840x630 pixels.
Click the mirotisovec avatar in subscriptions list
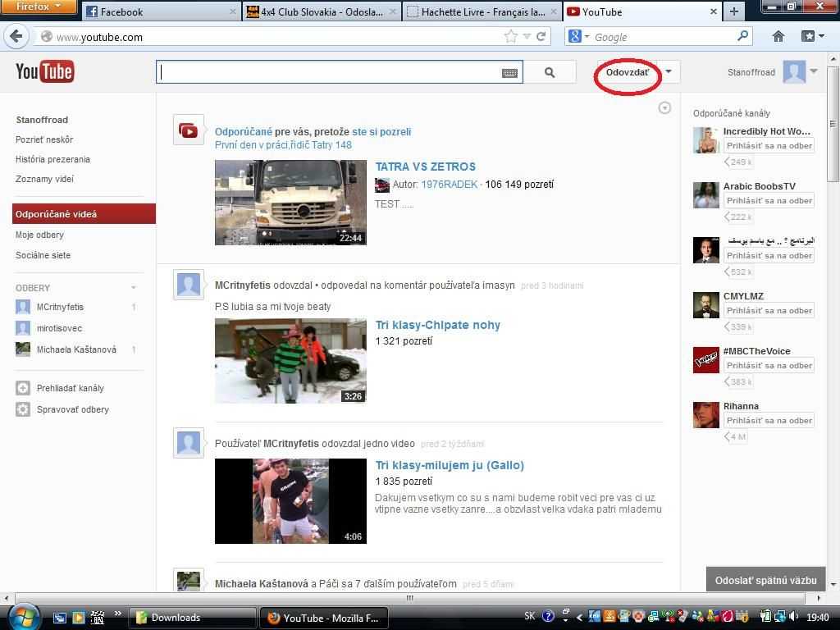click(x=22, y=328)
